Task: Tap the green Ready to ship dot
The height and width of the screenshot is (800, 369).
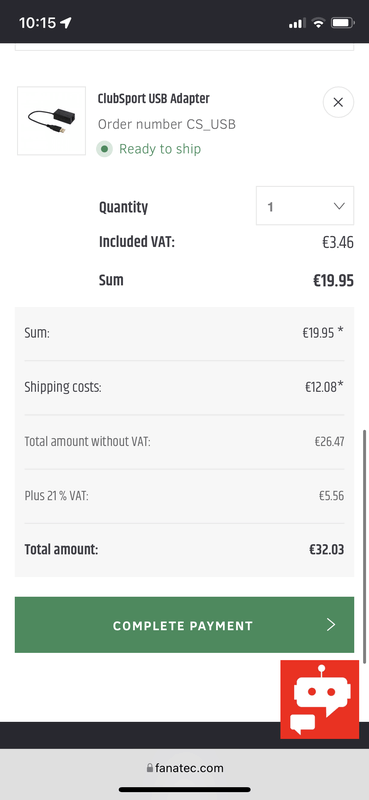Action: (x=104, y=149)
